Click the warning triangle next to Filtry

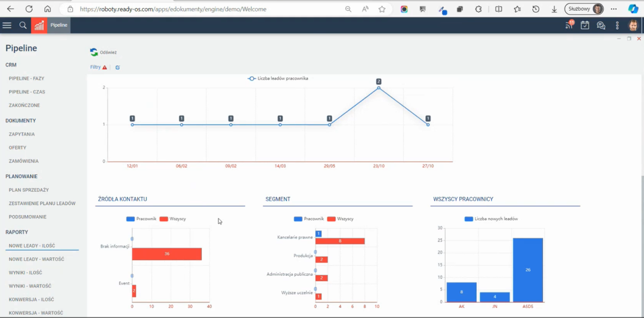(x=105, y=67)
